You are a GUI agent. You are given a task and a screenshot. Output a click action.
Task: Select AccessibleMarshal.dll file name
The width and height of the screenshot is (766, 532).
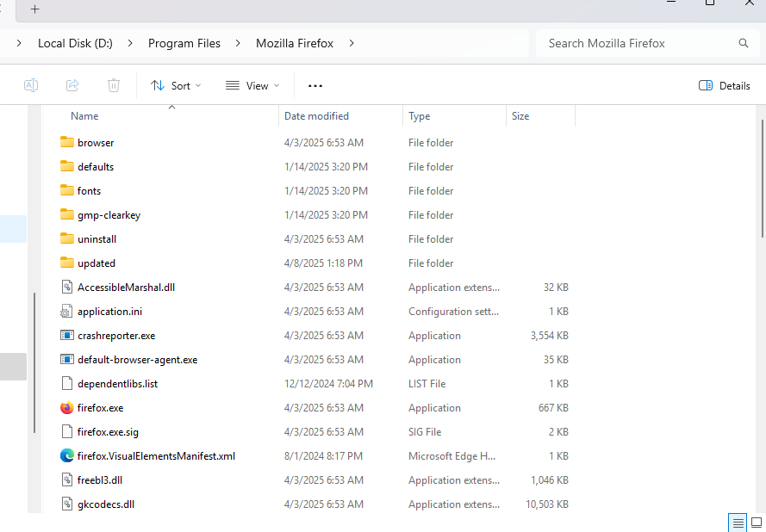coord(126,288)
